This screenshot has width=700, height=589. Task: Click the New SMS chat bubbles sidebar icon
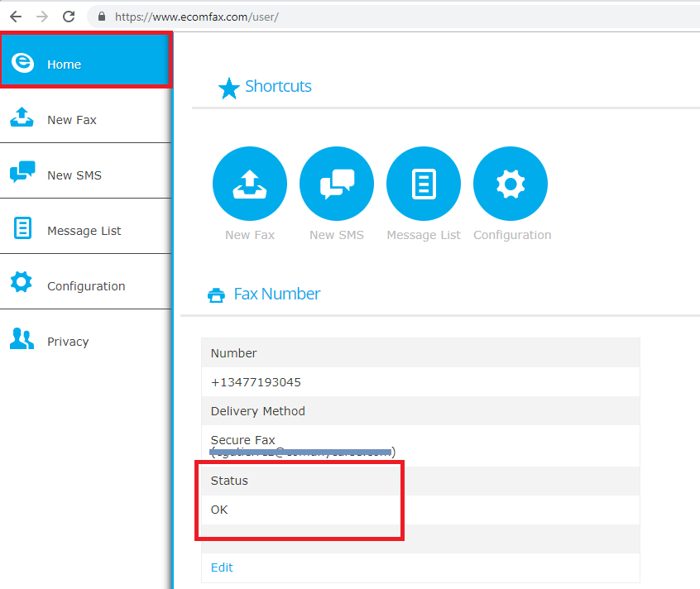(x=22, y=172)
